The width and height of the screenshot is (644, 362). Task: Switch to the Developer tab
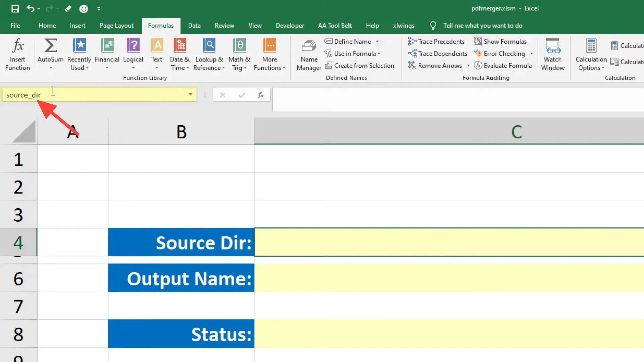(x=289, y=25)
